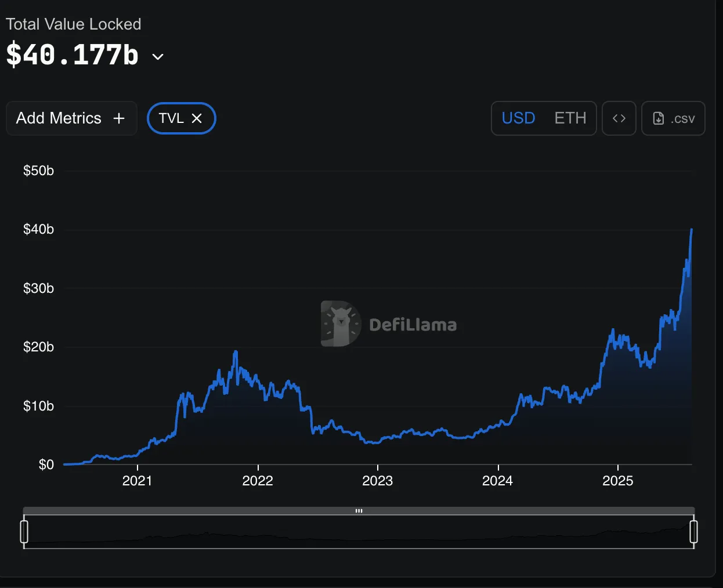Click the right range slider handle

click(693, 532)
